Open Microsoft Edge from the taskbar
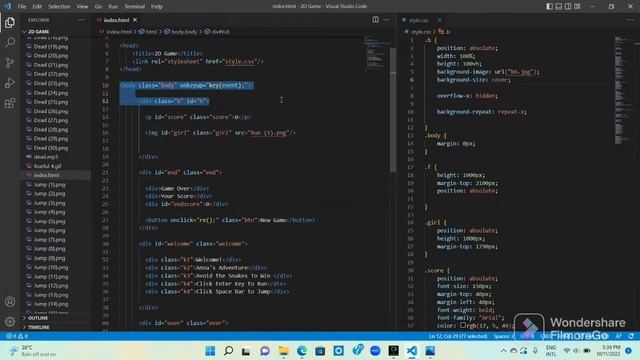 [302, 351]
